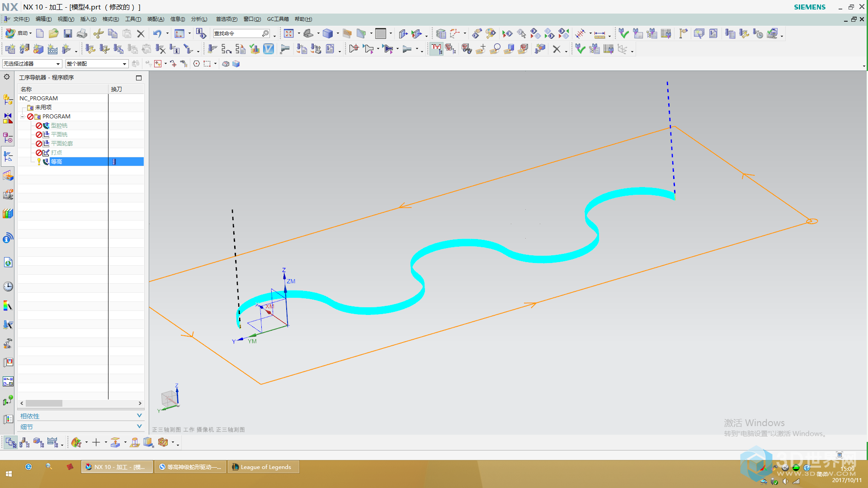Click the green check Verify icon in top toolbar
Image resolution: width=868 pixels, height=488 pixels.
(x=624, y=33)
